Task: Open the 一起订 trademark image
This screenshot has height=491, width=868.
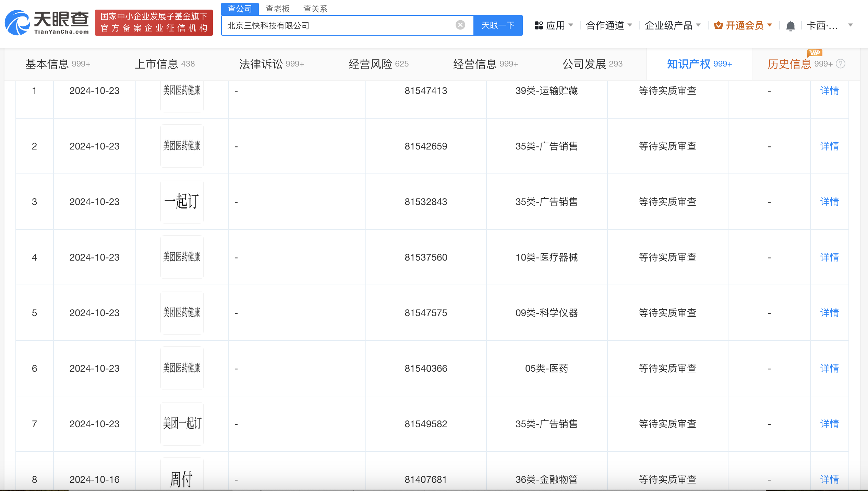Action: tap(182, 202)
